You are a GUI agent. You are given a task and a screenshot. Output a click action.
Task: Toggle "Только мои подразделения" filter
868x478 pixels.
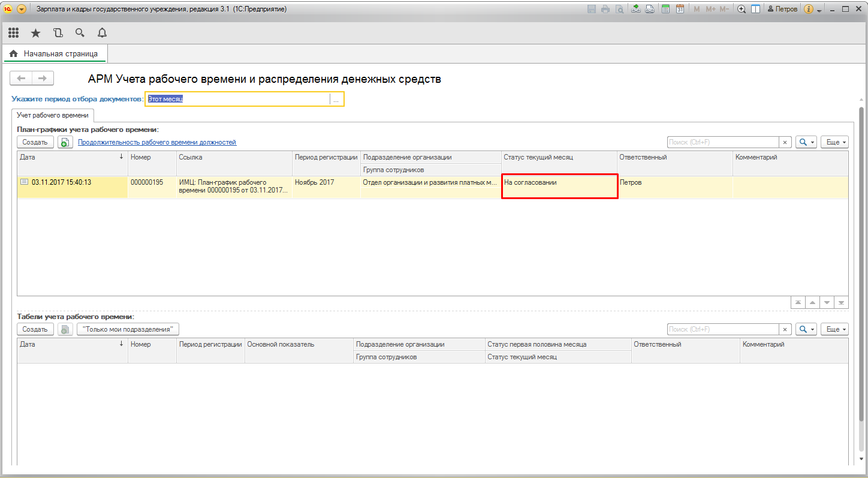[128, 329]
